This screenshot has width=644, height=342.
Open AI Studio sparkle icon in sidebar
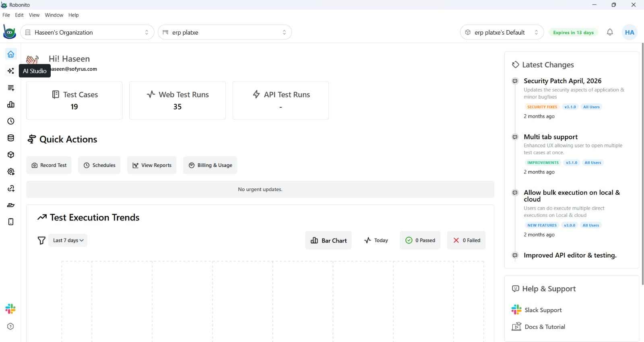pos(11,71)
